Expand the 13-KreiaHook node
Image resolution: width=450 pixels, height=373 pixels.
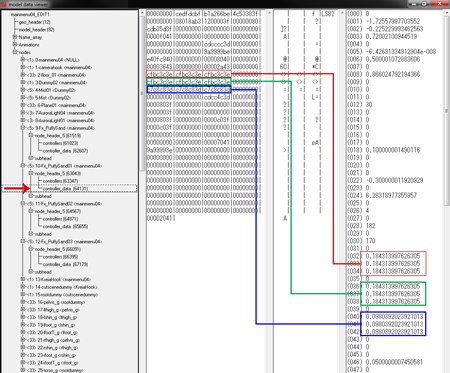coord(23,279)
